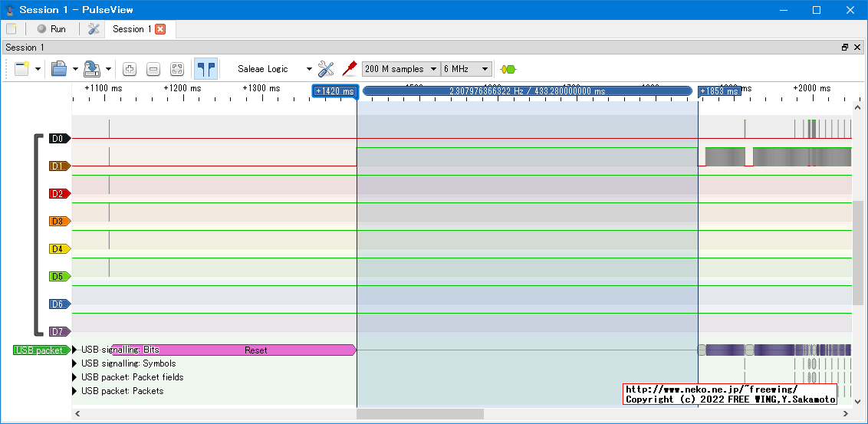Click the horizontal scrollbar thumb
The width and height of the screenshot is (868, 424).
[x=420, y=414]
